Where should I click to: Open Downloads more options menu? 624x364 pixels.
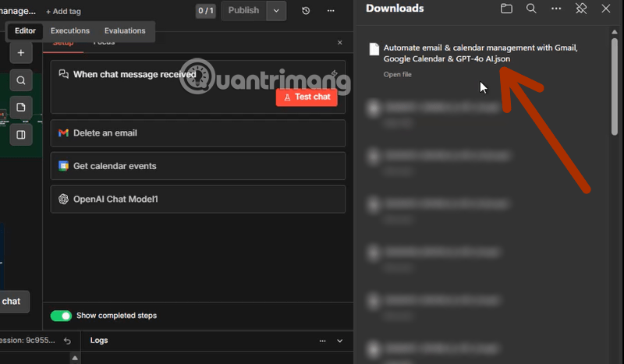(x=556, y=9)
